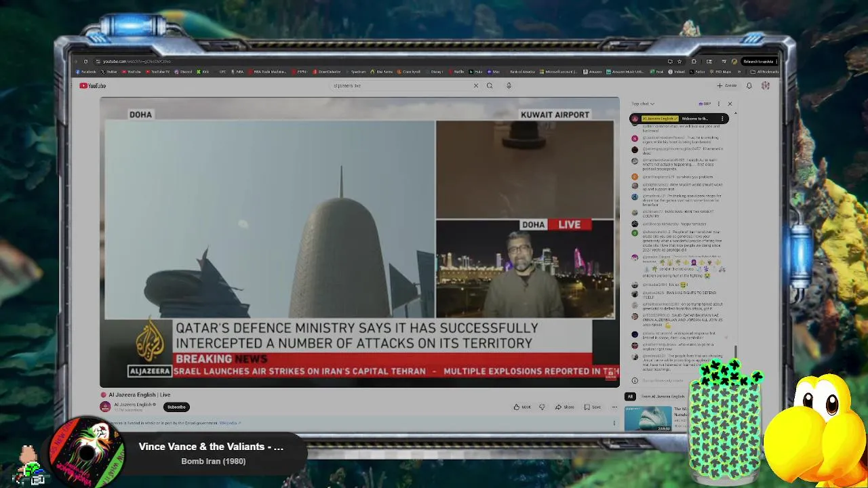Open the Hulu bookmark
This screenshot has height=488, width=868.
coord(475,72)
